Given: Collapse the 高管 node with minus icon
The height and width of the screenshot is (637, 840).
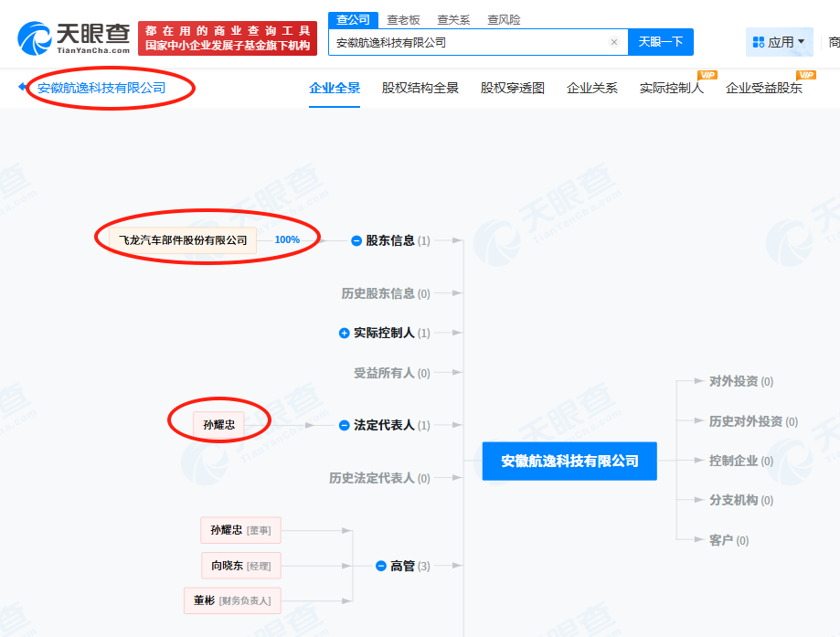Looking at the screenshot, I should 381,566.
